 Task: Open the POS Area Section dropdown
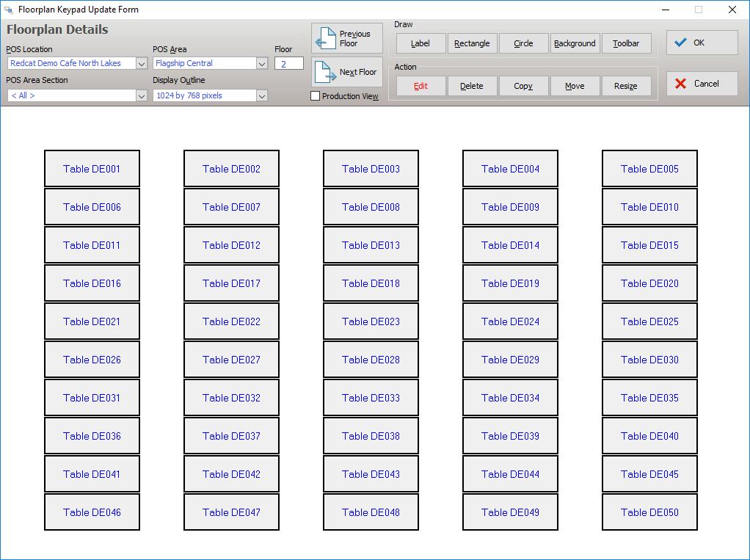tap(142, 95)
